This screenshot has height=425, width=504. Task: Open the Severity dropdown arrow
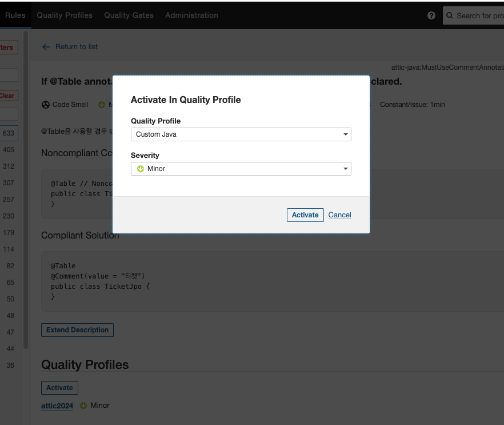pos(346,169)
